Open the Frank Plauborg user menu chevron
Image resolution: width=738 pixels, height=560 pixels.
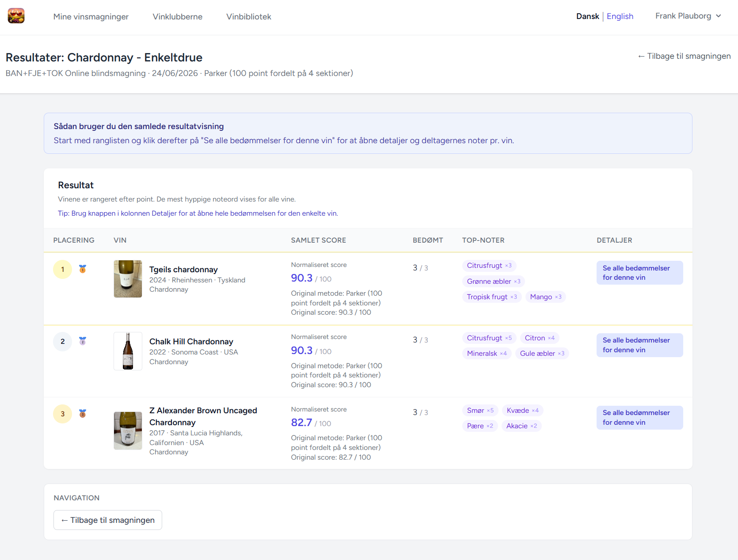(719, 16)
